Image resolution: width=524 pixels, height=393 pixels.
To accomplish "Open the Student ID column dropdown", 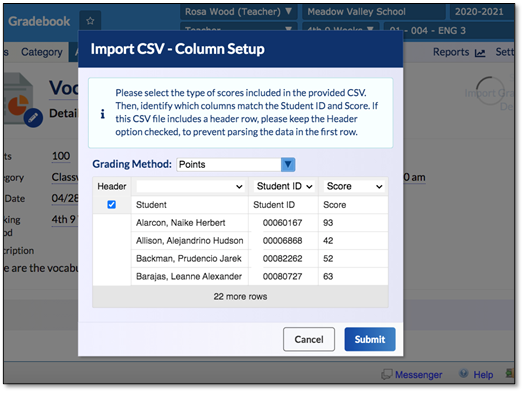I will coord(283,186).
